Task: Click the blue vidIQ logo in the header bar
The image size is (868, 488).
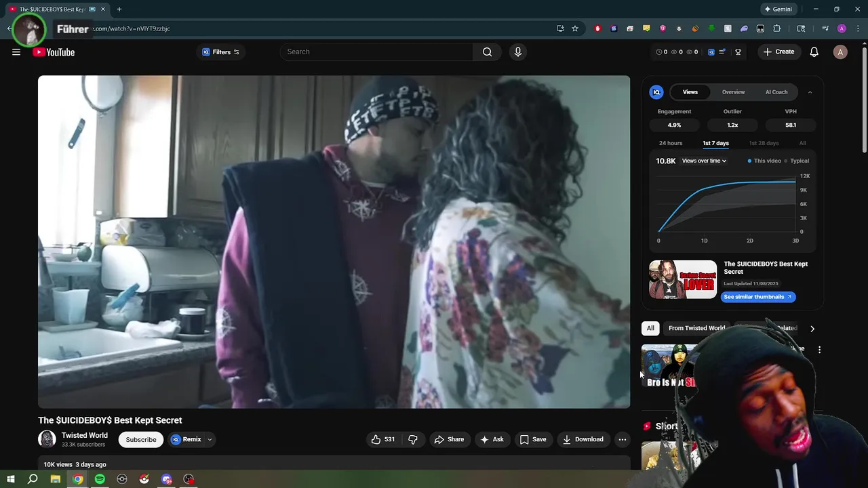Action: coord(711,52)
